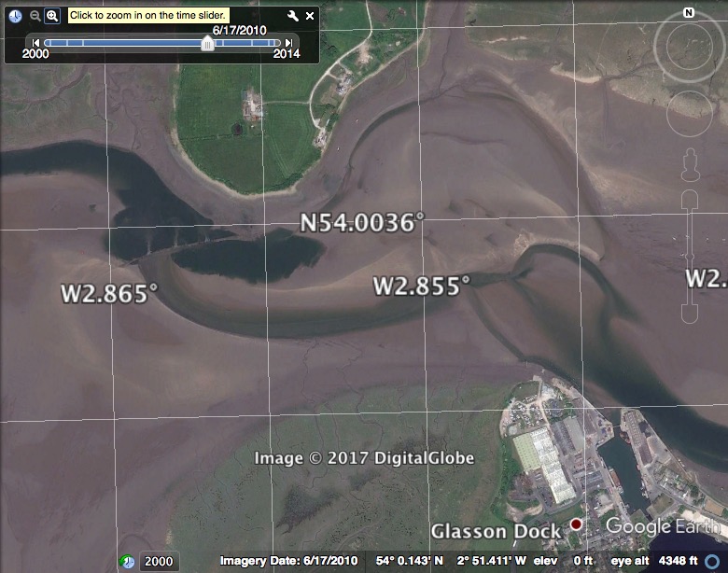Click the 54° 0.143' N latitude readout
The height and width of the screenshot is (573, 728).
pos(410,561)
